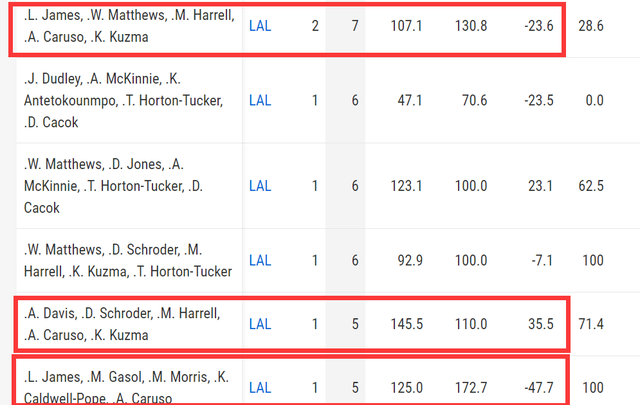Image resolution: width=640 pixels, height=405 pixels.
Task: Click the 71.4 percentage value
Action: [x=591, y=324]
